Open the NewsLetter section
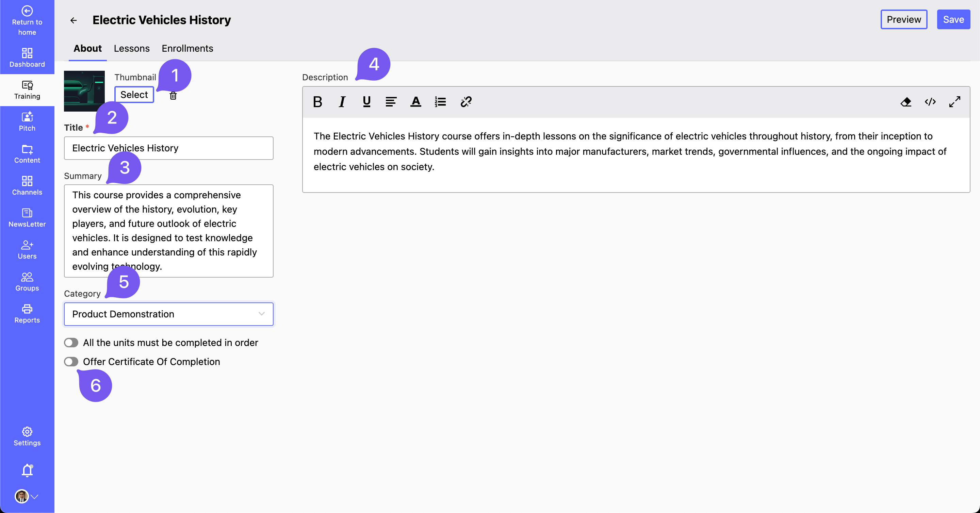Image resolution: width=980 pixels, height=513 pixels. [x=27, y=217]
